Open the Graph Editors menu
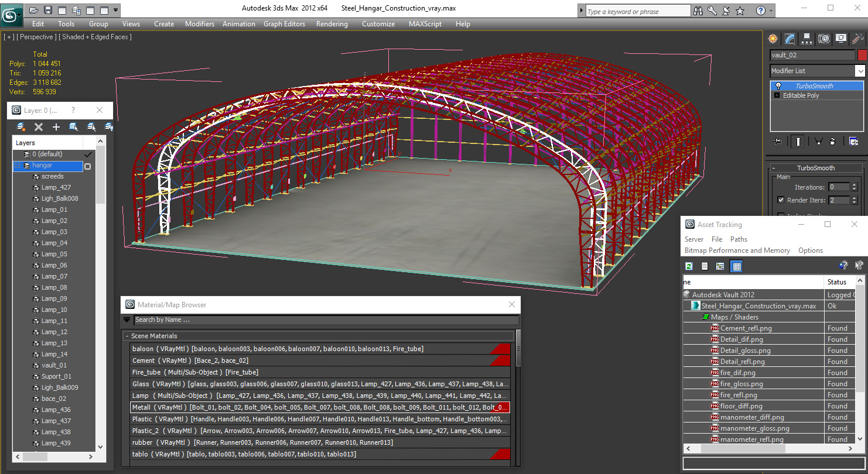This screenshot has height=474, width=868. coord(284,24)
